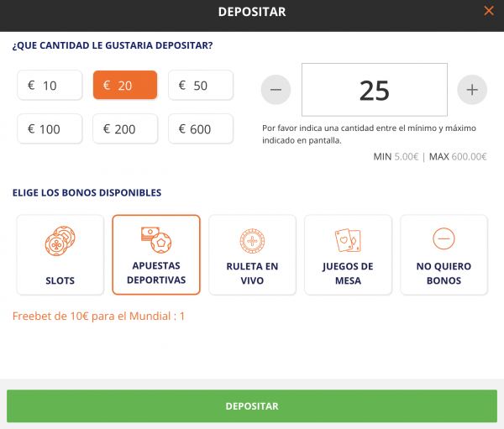
Task: Click the sports betting football icon
Action: tap(156, 240)
